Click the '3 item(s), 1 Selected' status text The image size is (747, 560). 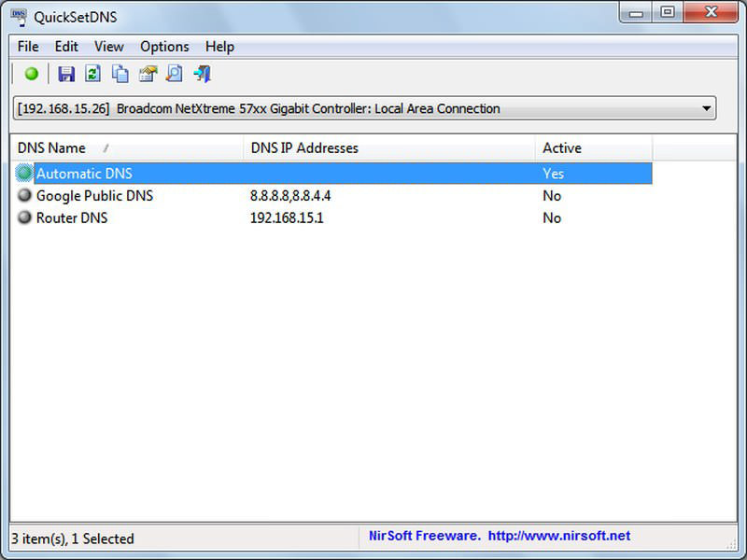coord(73,539)
